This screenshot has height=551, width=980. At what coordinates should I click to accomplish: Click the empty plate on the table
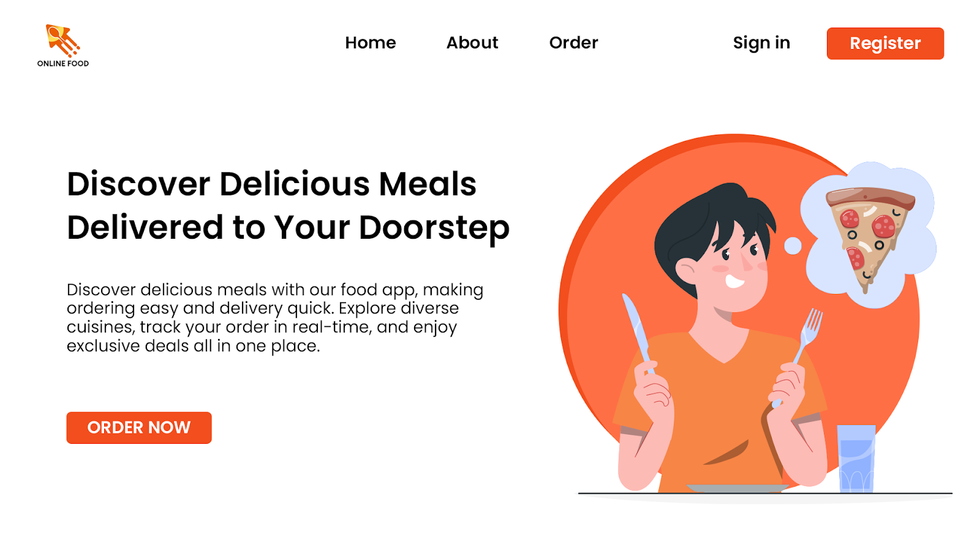[x=737, y=489]
